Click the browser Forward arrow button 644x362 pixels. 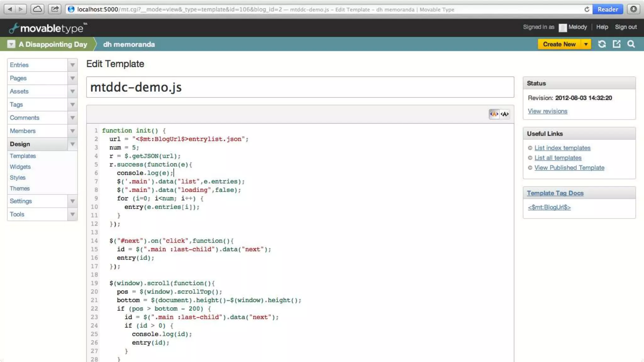click(x=21, y=9)
